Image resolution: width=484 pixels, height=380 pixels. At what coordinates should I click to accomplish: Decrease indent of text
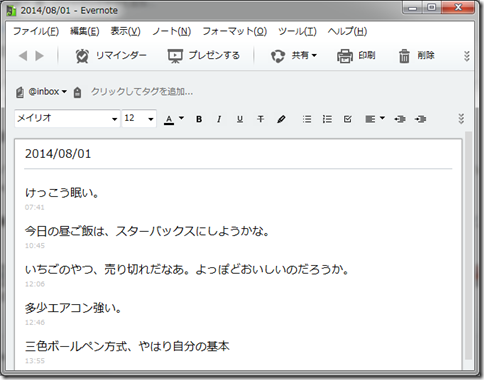[x=400, y=119]
